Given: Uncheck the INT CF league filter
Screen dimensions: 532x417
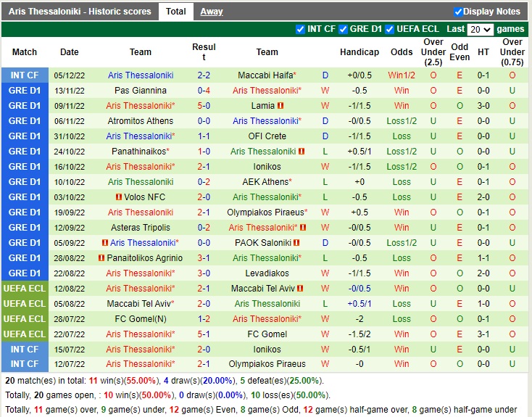Looking at the screenshot, I should click(x=300, y=29).
